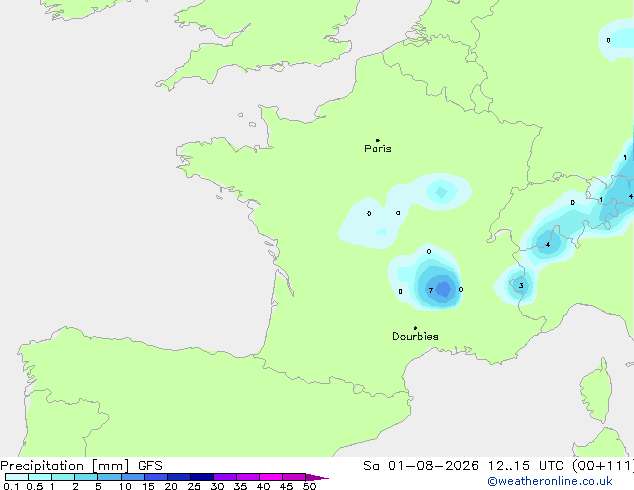Click the above-50 legend arrow tip
The image size is (634, 490).
(317, 477)
